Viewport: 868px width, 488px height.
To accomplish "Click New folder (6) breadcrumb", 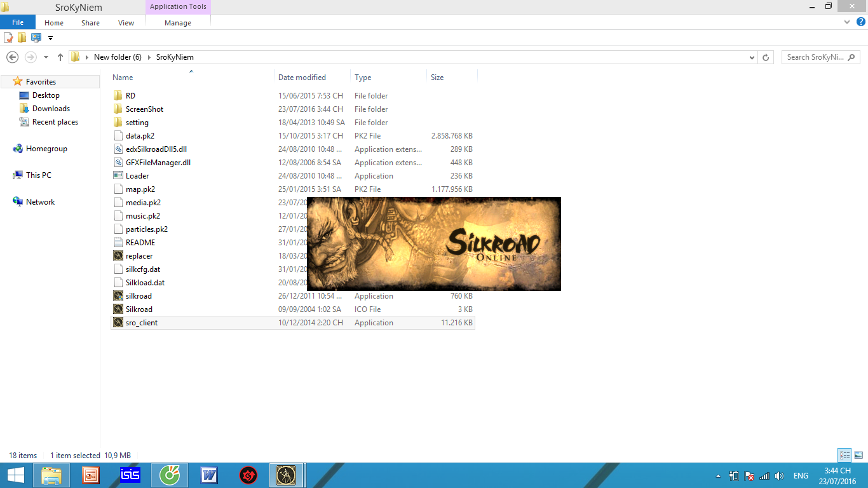I will [118, 57].
